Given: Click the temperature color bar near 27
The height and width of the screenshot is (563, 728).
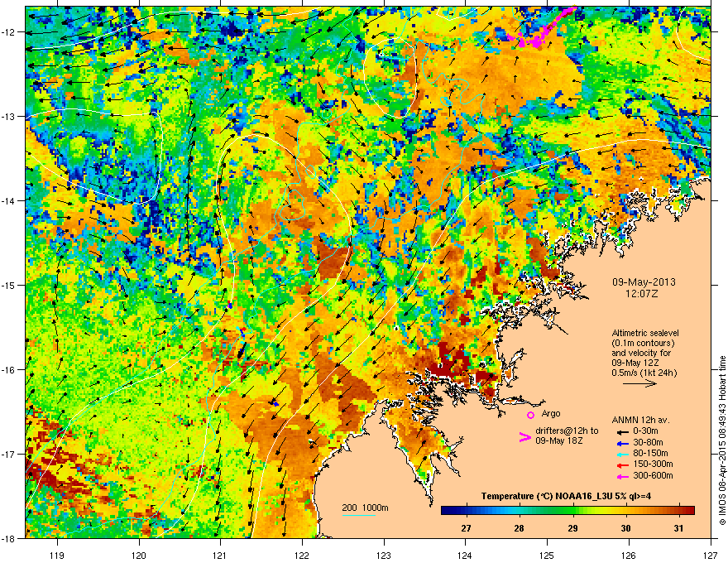Looking at the screenshot, I should click(x=466, y=511).
